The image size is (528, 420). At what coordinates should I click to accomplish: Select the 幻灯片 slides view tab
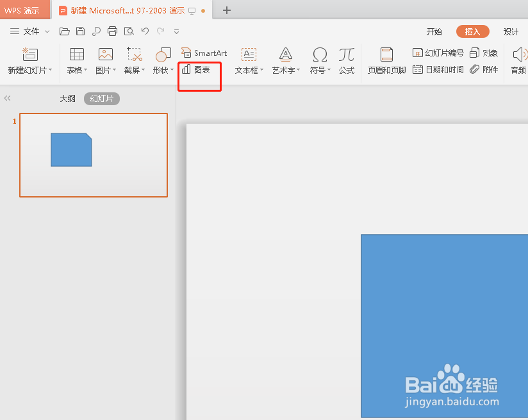pyautogui.click(x=102, y=99)
